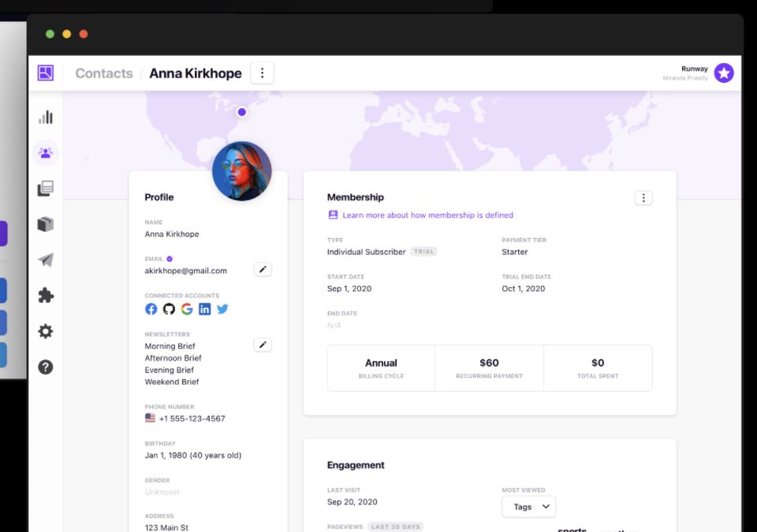
Task: Click the LinkedIn connected account icon
Action: 205,309
